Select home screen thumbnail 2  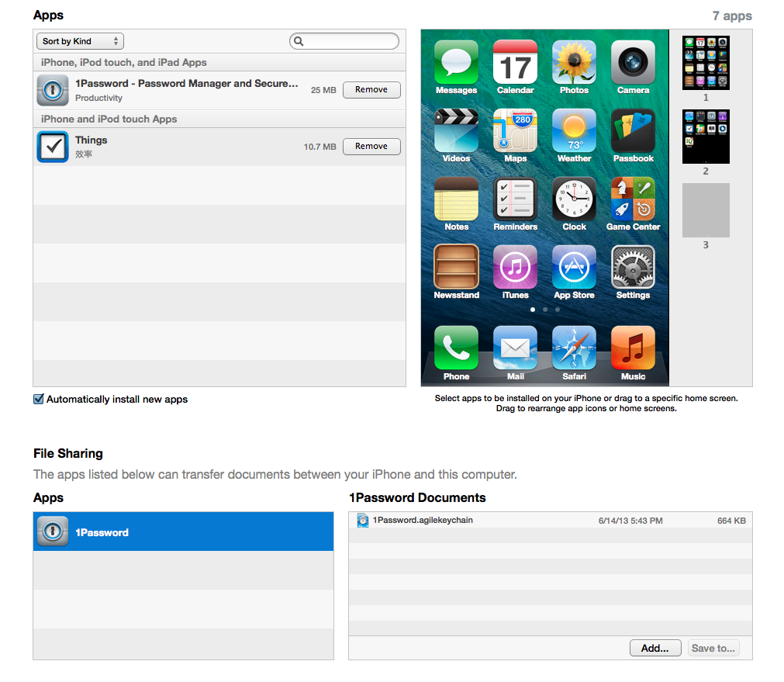point(706,136)
